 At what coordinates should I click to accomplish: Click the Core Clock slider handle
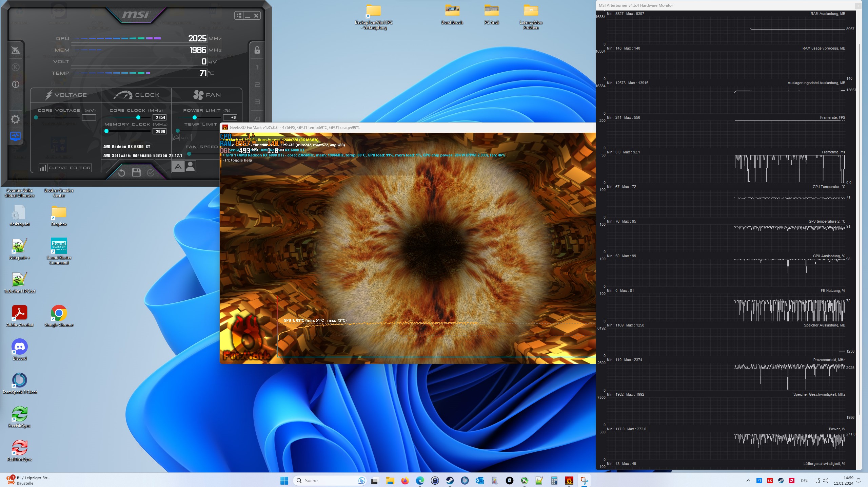(138, 117)
